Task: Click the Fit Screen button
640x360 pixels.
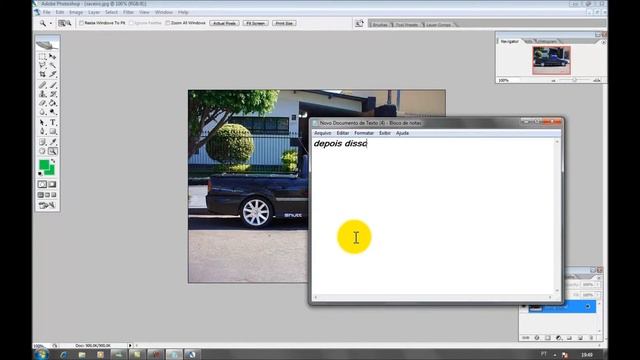Action: click(256, 23)
